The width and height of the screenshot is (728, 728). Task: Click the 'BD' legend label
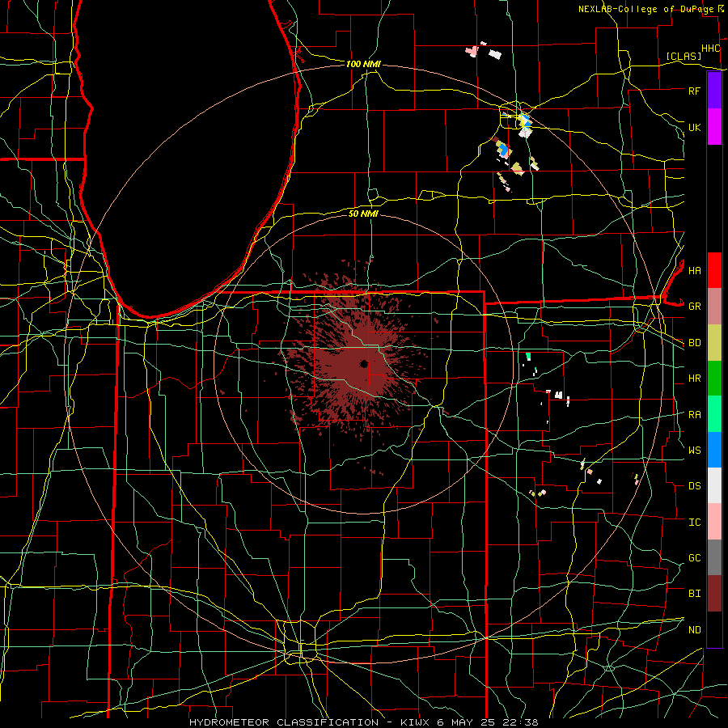click(694, 343)
